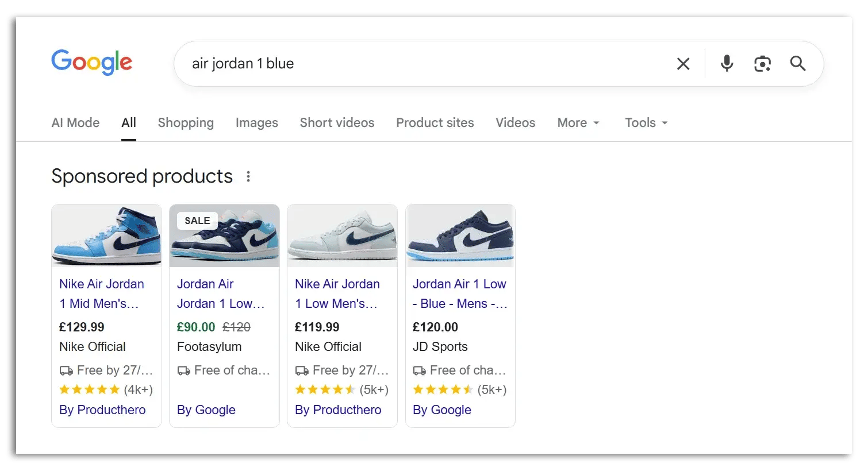This screenshot has width=868, height=471.
Task: Click the magnifying glass search icon
Action: coord(798,64)
